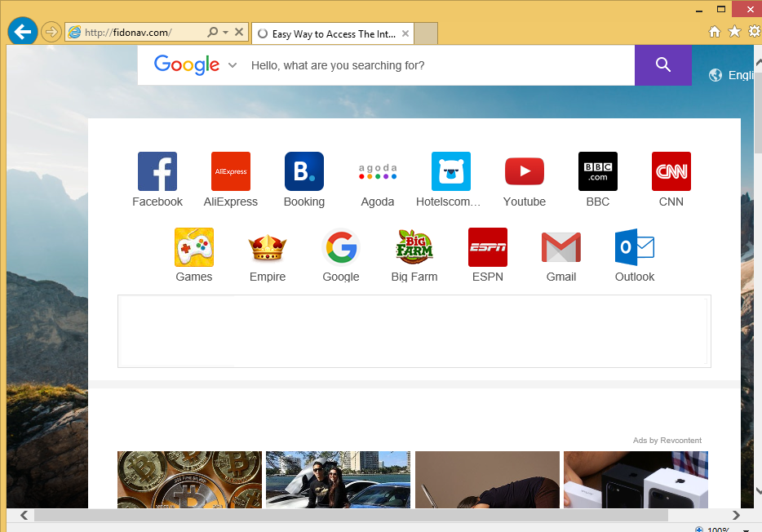The image size is (762, 532).
Task: Focus the search box input field
Action: pyautogui.click(x=436, y=65)
